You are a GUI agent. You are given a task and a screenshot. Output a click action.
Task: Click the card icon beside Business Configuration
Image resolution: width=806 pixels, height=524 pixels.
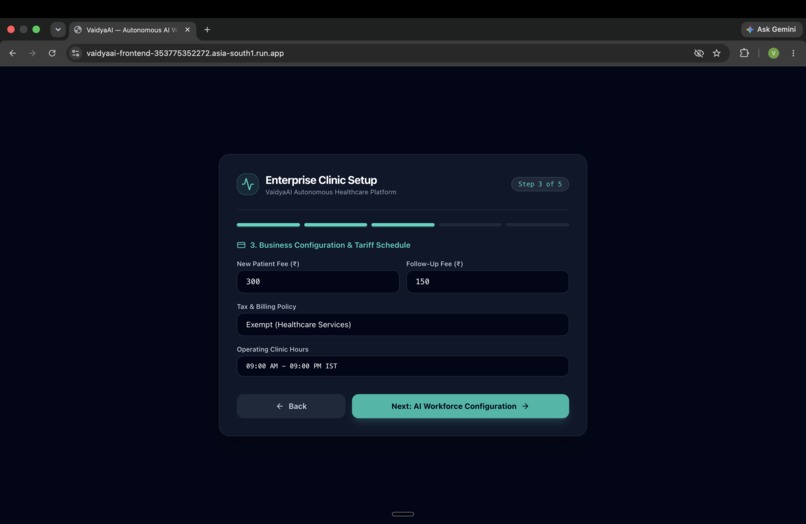(x=241, y=245)
